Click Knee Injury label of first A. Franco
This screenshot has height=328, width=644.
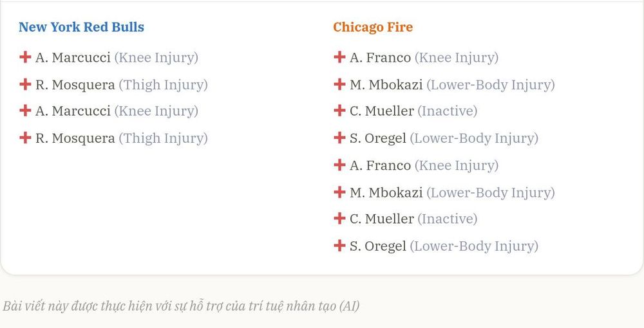click(457, 58)
